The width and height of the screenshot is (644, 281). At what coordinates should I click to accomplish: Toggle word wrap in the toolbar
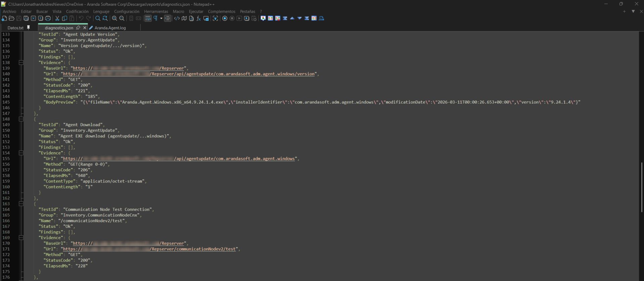pyautogui.click(x=148, y=18)
